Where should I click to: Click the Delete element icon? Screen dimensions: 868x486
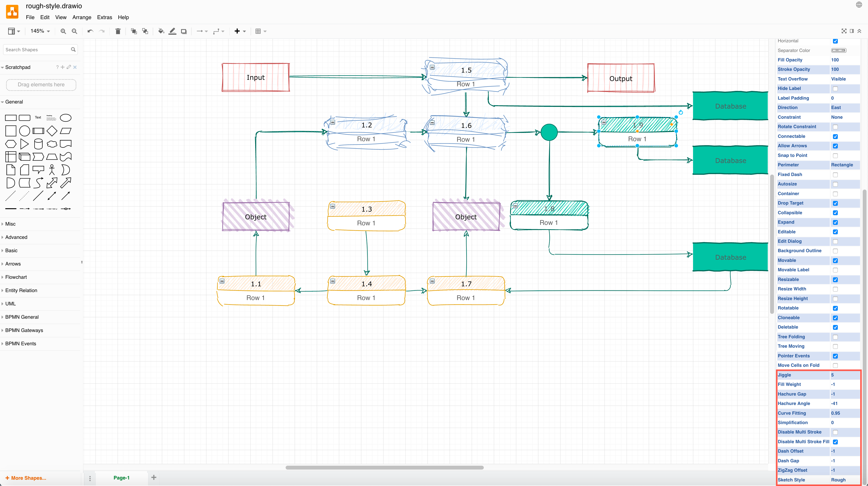tap(117, 31)
